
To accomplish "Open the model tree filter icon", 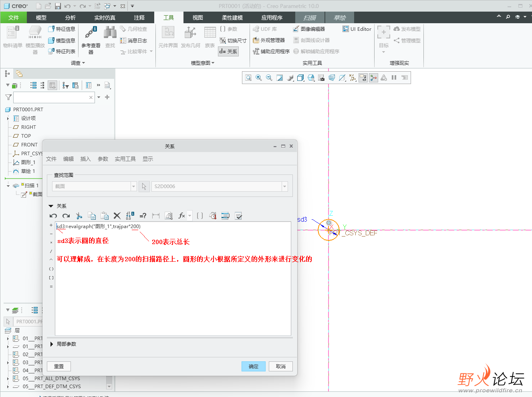I will coord(66,85).
